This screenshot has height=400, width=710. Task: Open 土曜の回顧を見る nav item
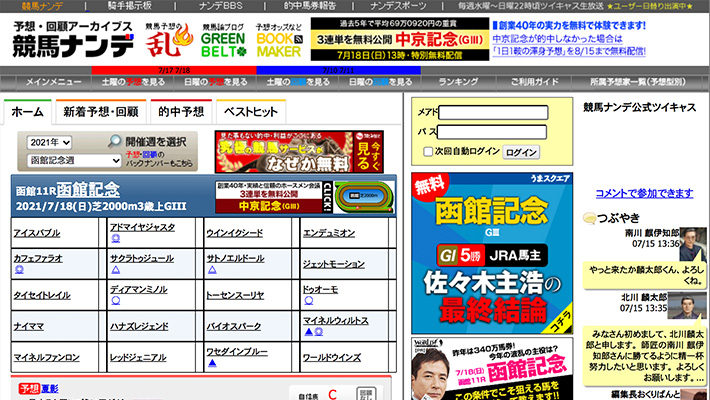pos(298,82)
